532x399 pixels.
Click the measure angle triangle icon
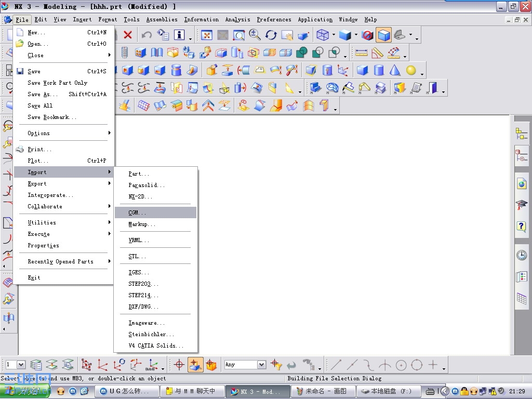[377, 52]
